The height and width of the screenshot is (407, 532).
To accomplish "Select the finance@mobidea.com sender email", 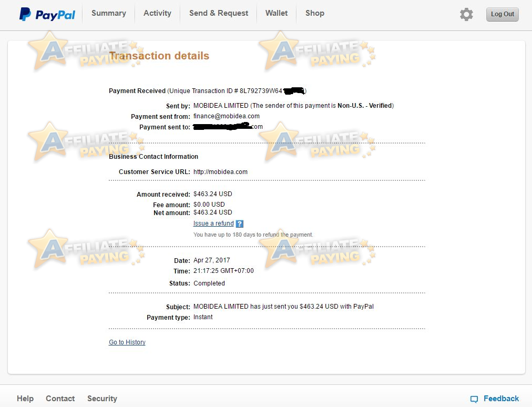I will click(226, 116).
